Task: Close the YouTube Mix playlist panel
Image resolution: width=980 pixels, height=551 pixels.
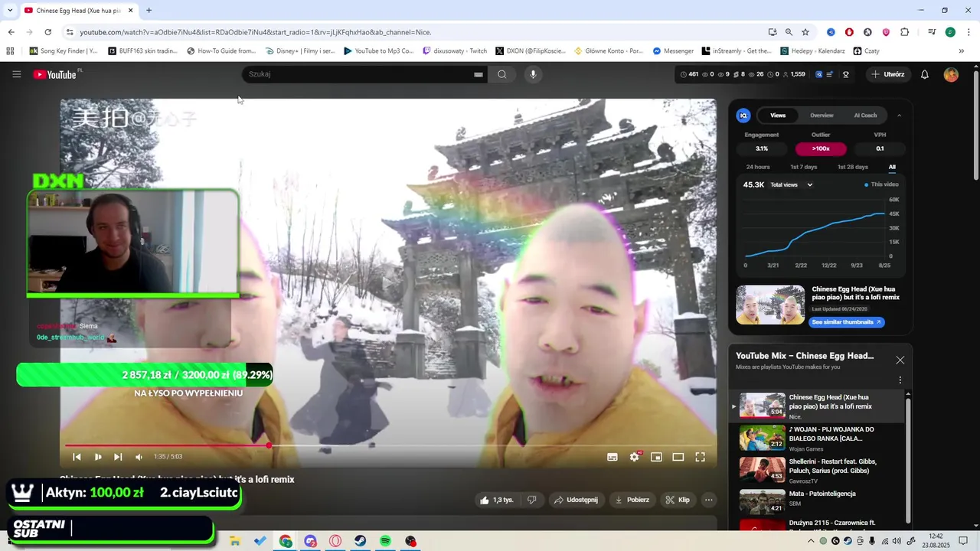Action: pyautogui.click(x=900, y=360)
